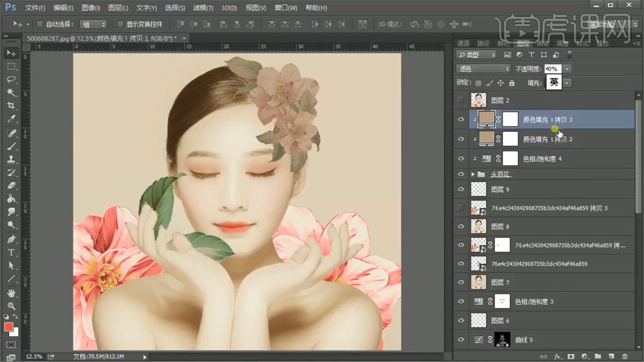
Task: Select the Eyedropper tool
Action: [x=11, y=120]
